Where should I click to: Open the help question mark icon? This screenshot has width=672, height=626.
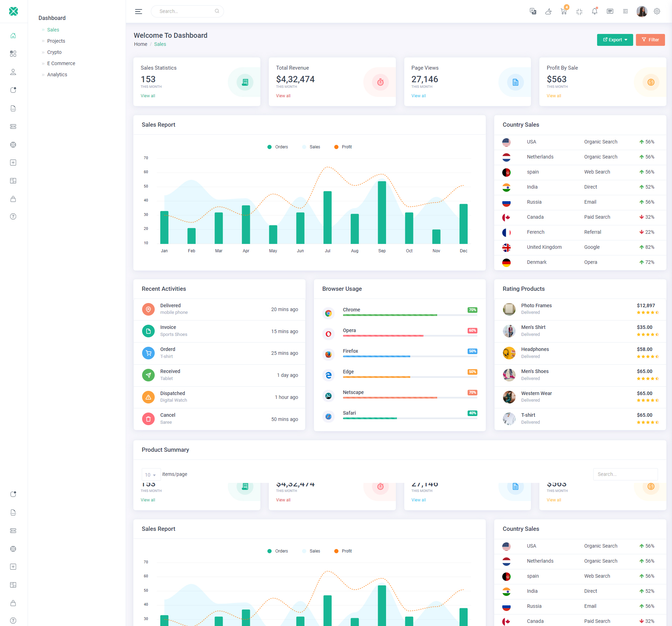(13, 217)
